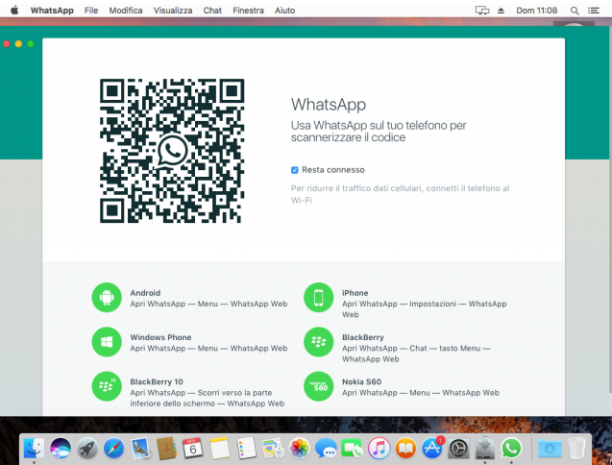Open Photos in the Dock

(x=299, y=447)
